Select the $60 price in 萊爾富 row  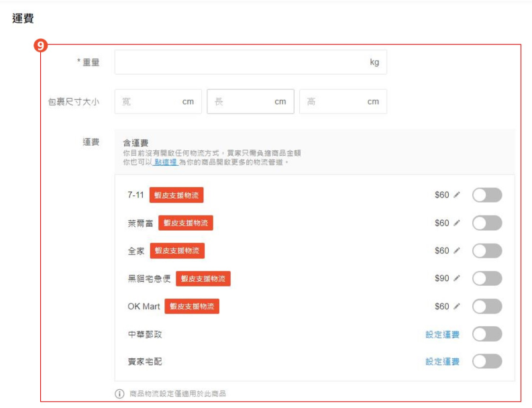[x=442, y=223]
